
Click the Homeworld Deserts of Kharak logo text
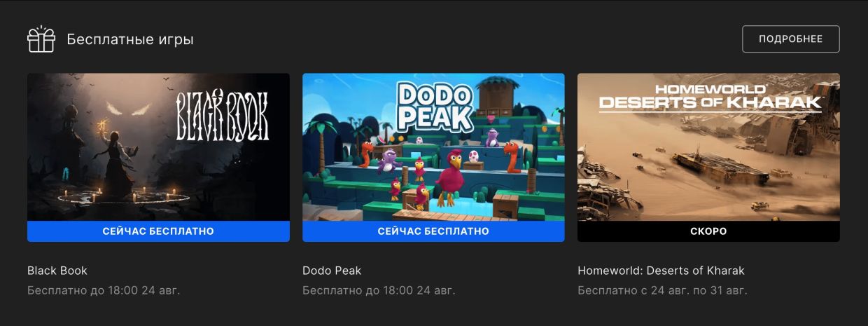point(710,97)
